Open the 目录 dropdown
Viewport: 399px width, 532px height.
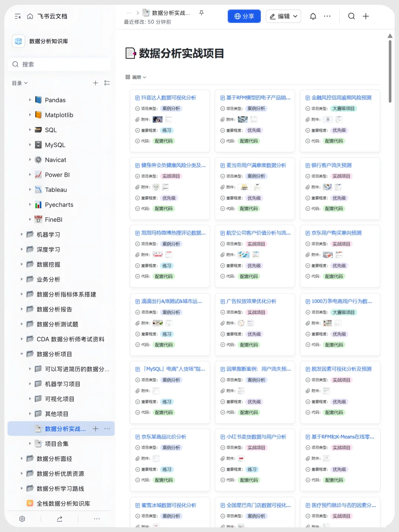point(20,83)
